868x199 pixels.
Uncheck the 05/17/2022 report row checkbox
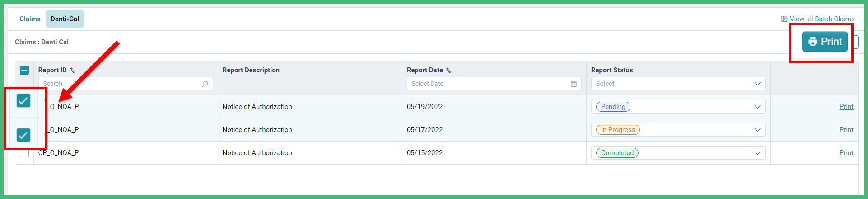coord(23,135)
